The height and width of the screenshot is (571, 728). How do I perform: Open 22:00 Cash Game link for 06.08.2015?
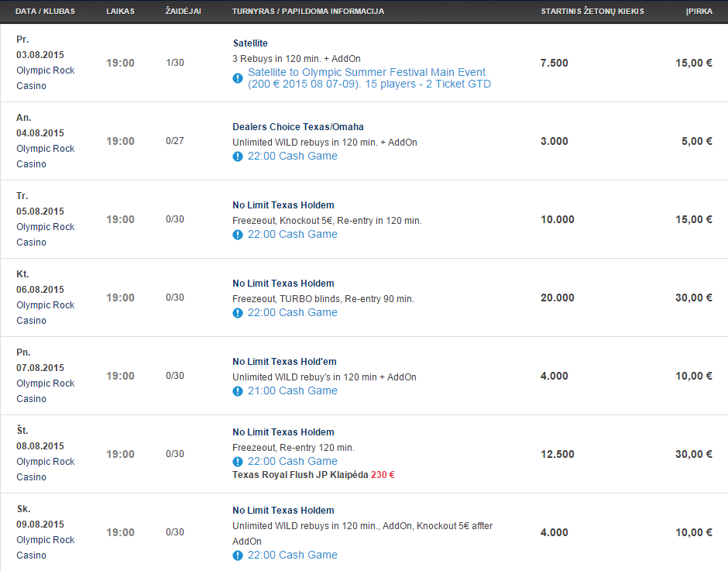(x=293, y=313)
